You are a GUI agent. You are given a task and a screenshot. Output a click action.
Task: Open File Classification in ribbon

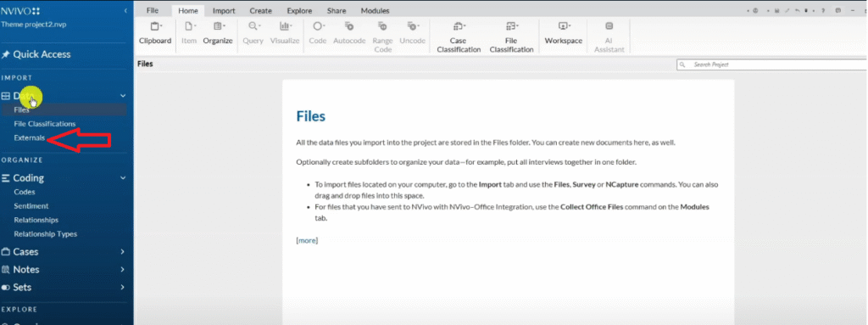(x=511, y=37)
